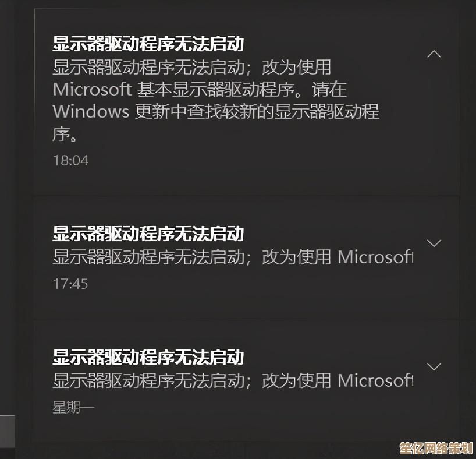This screenshot has height=459, width=476.
Task: Click the line starting Windows 更新中查找
Action: coord(216,112)
